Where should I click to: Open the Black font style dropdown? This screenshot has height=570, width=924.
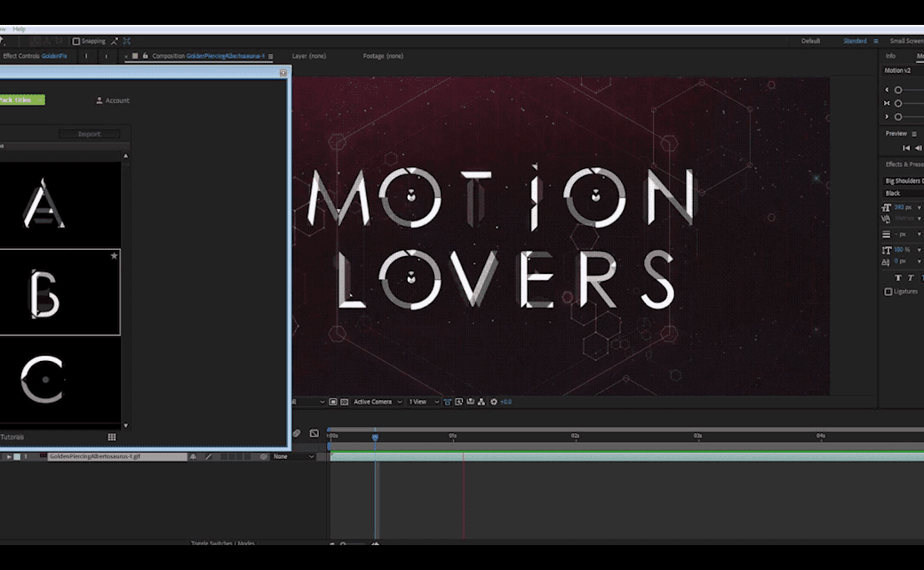(904, 193)
